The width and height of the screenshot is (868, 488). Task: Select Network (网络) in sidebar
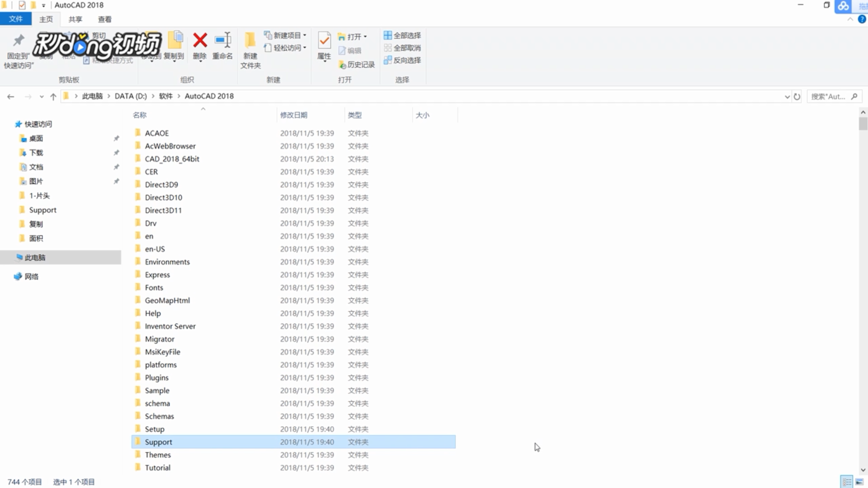click(x=31, y=277)
